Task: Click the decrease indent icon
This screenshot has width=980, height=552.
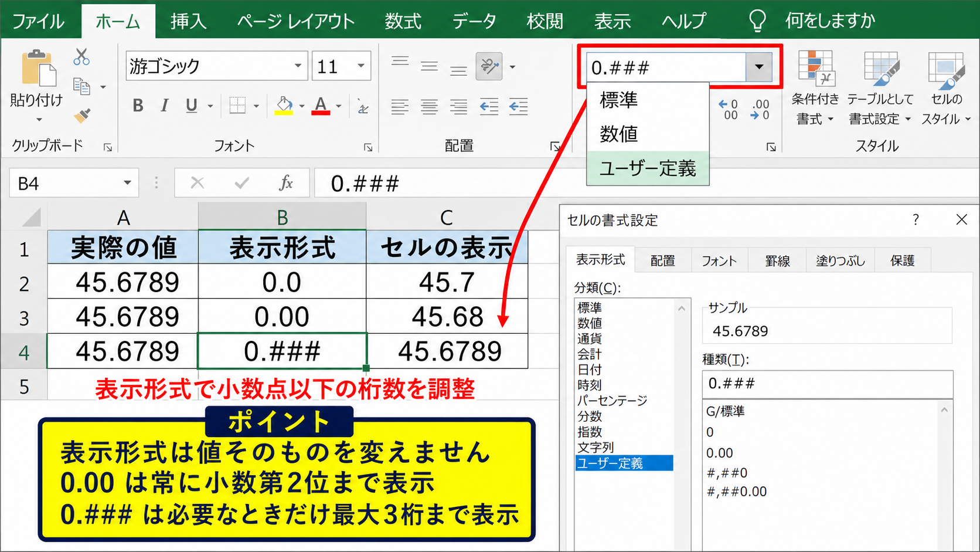Action: 489,107
